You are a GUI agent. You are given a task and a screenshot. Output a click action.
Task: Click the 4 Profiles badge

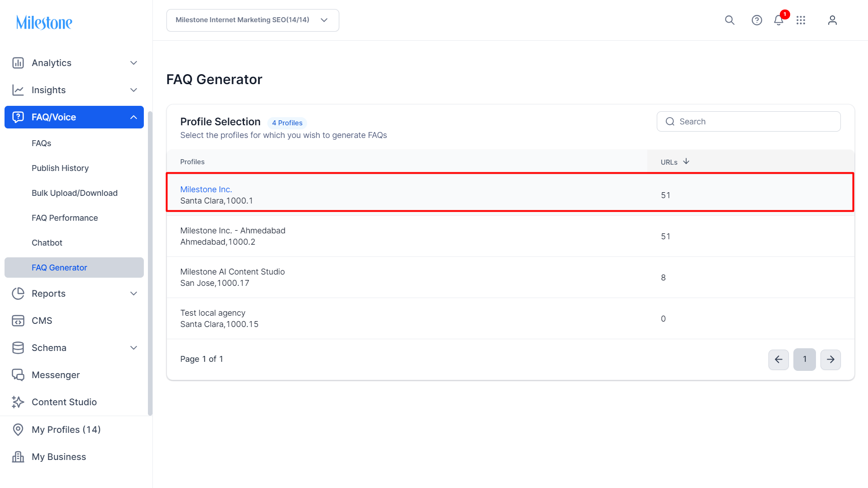coord(287,123)
